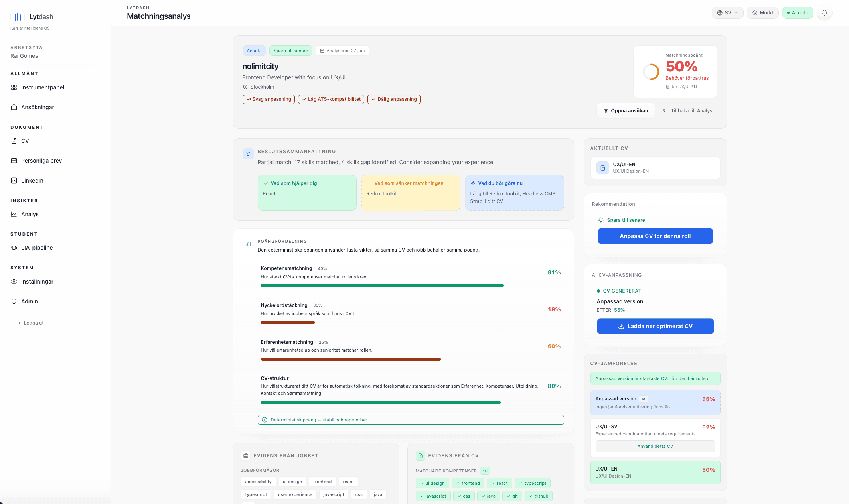The image size is (849, 504).
Task: Click the matched typescript skill chip
Action: coord(533,483)
